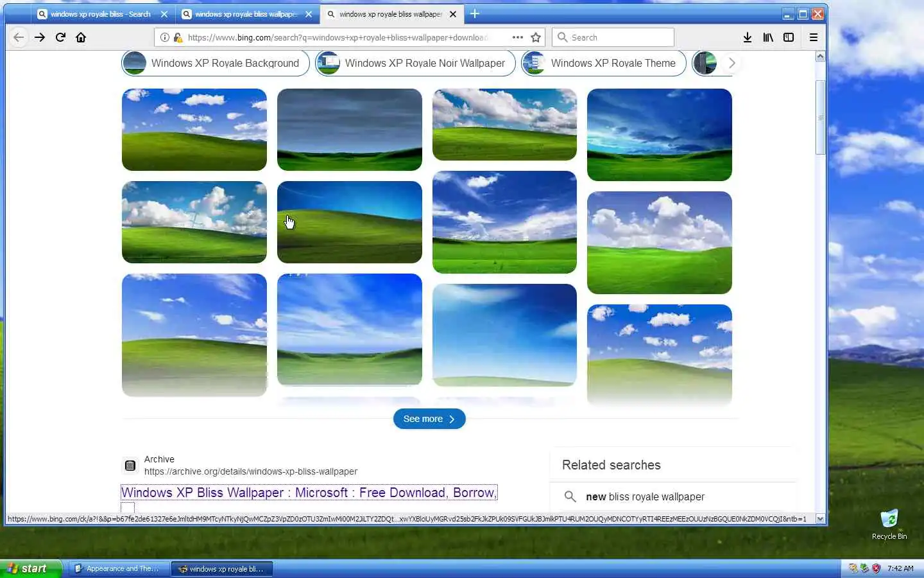Click the magnifier beside 'new bliss royale wallpaper'

(570, 496)
